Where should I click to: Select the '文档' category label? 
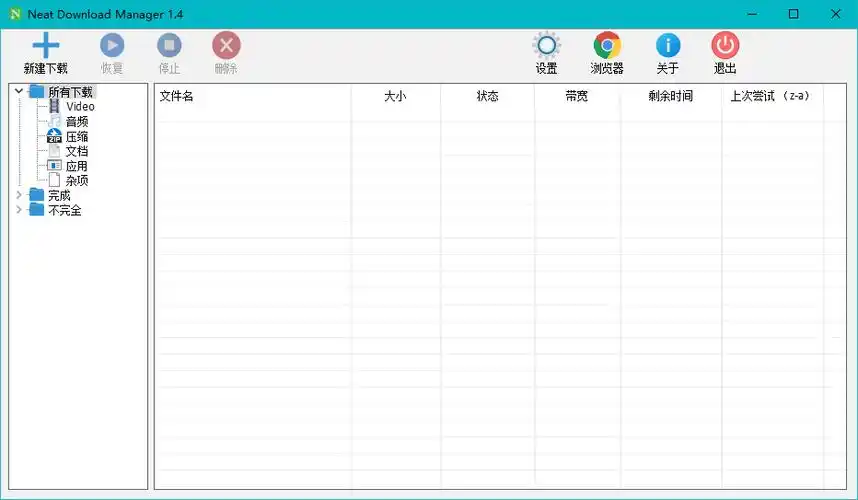(x=77, y=151)
